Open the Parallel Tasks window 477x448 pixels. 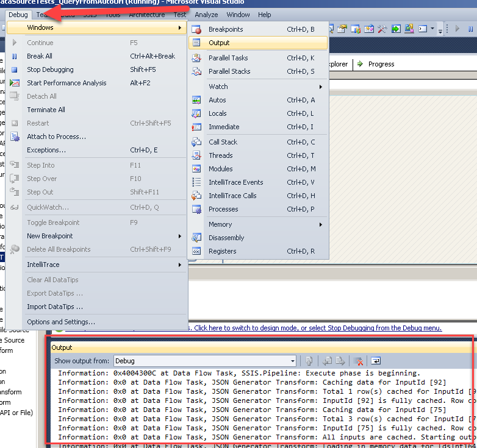(x=258, y=58)
